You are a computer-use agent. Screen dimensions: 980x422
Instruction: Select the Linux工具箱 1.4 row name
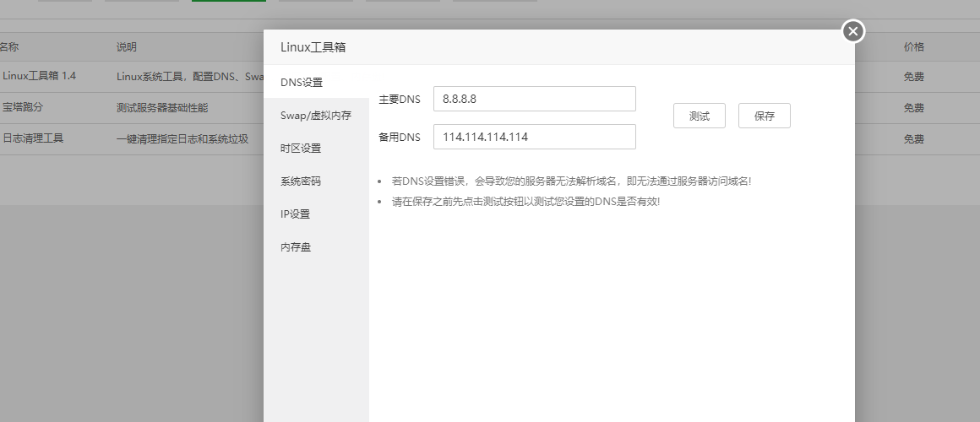tap(39, 75)
